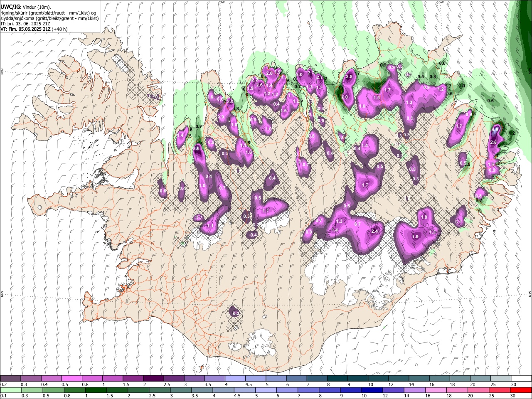Click the white swatch after 30, upper legend
Screen dimensions: 532x399
pyautogui.click(x=522, y=378)
